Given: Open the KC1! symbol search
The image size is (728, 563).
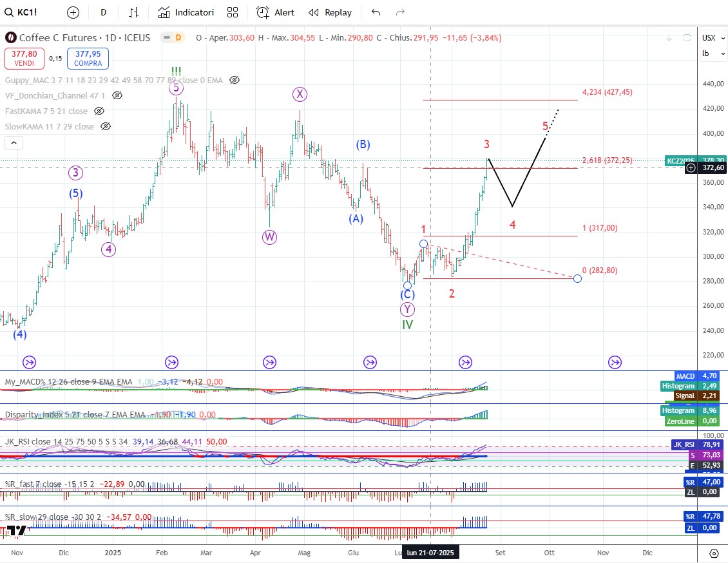Looking at the screenshot, I should 26,12.
